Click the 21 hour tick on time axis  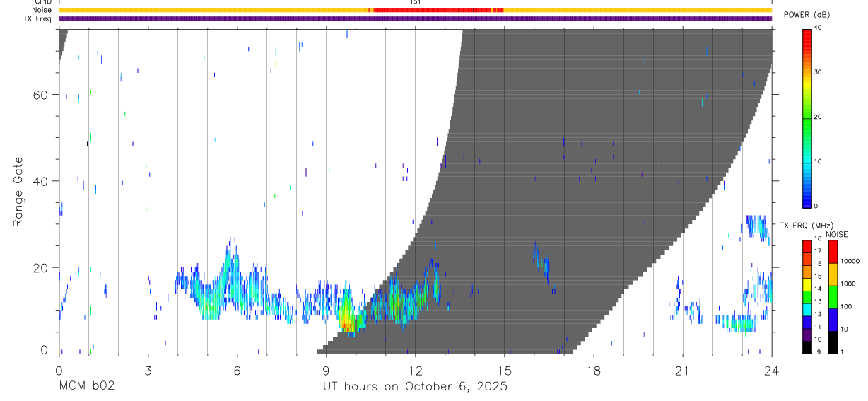pyautogui.click(x=682, y=371)
